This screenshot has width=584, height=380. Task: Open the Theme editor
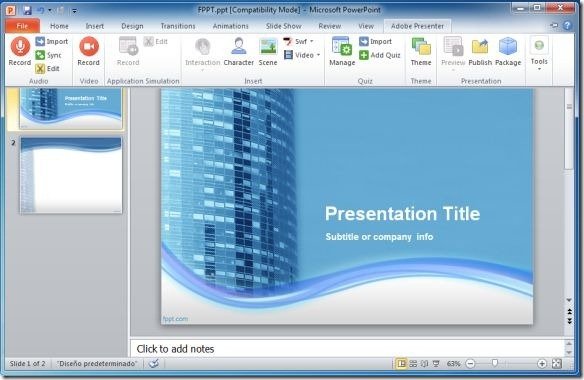point(421,51)
